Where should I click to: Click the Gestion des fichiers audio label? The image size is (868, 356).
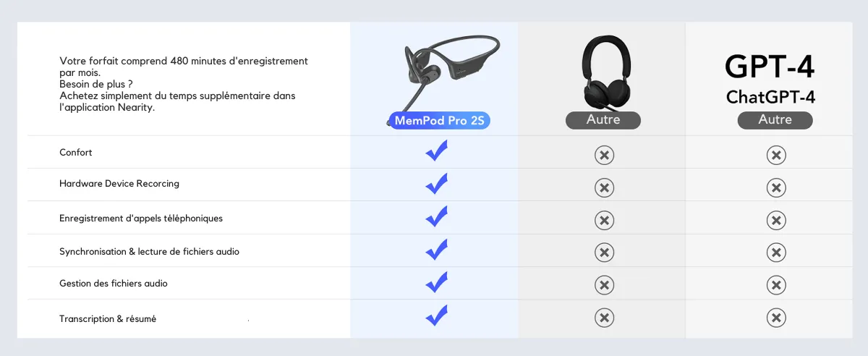[114, 284]
